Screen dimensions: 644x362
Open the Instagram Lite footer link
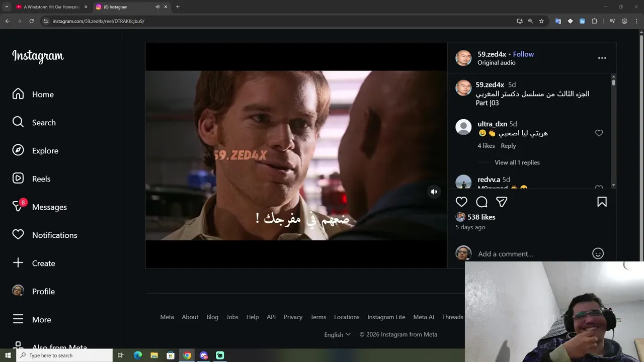[386, 317]
